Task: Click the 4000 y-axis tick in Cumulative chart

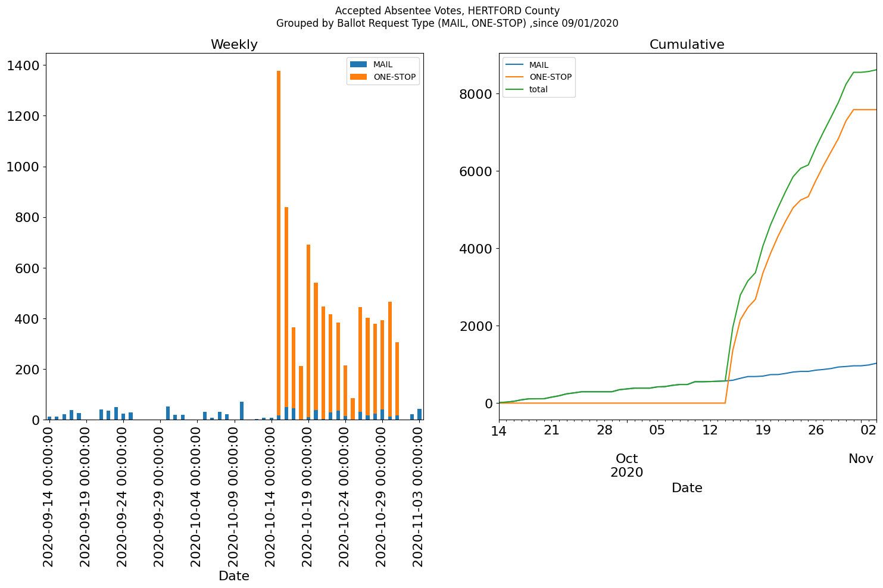Action: coord(476,249)
